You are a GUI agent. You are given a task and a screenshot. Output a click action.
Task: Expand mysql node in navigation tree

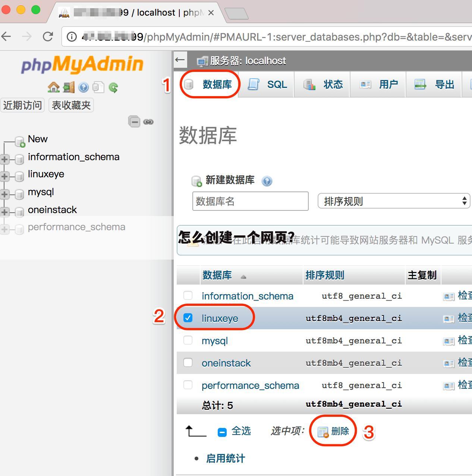(4, 194)
